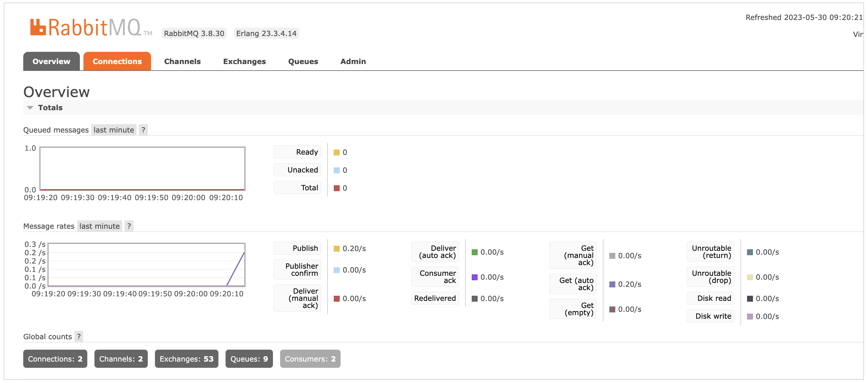This screenshot has width=868, height=383.
Task: Click the purple Consumer ack color swatch
Action: pos(474,277)
